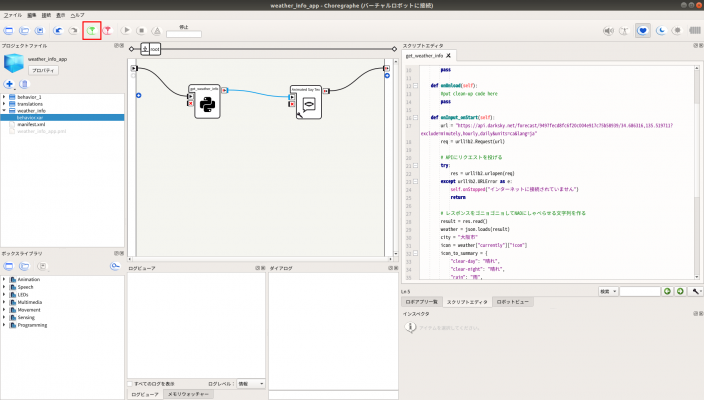Click the script editor search field
The width and height of the screenshot is (704, 400).
(639, 291)
